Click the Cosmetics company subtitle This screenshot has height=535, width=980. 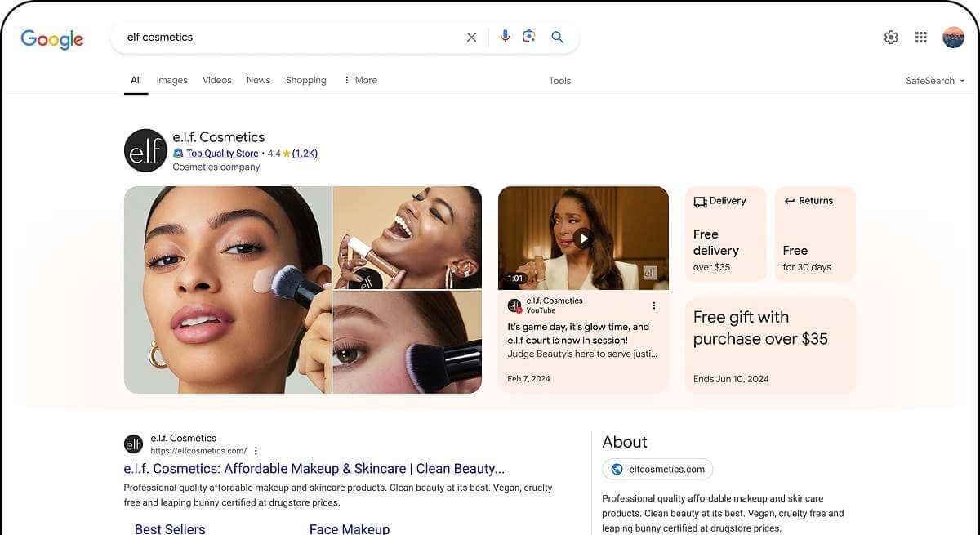coord(216,167)
